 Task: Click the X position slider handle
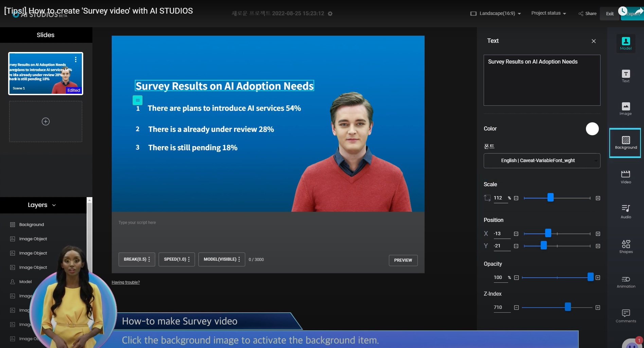click(548, 233)
